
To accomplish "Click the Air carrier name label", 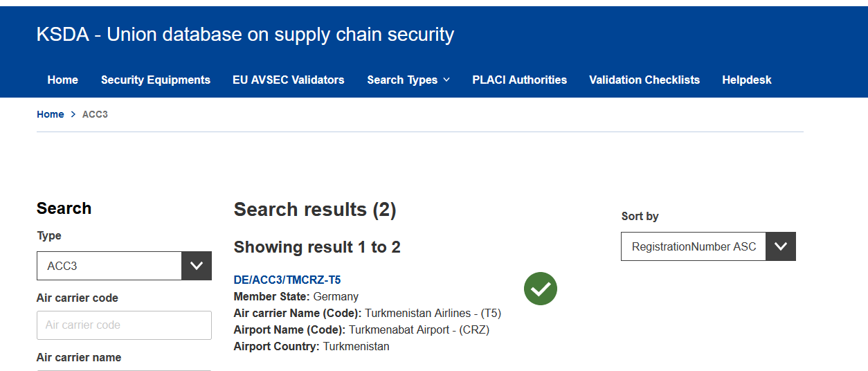I will coord(79,357).
